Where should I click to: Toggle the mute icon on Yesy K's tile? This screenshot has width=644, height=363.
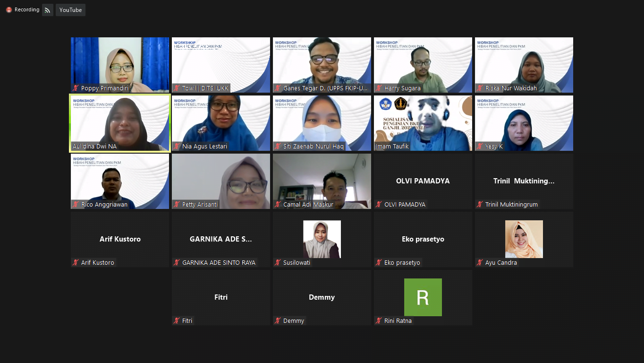tap(479, 147)
